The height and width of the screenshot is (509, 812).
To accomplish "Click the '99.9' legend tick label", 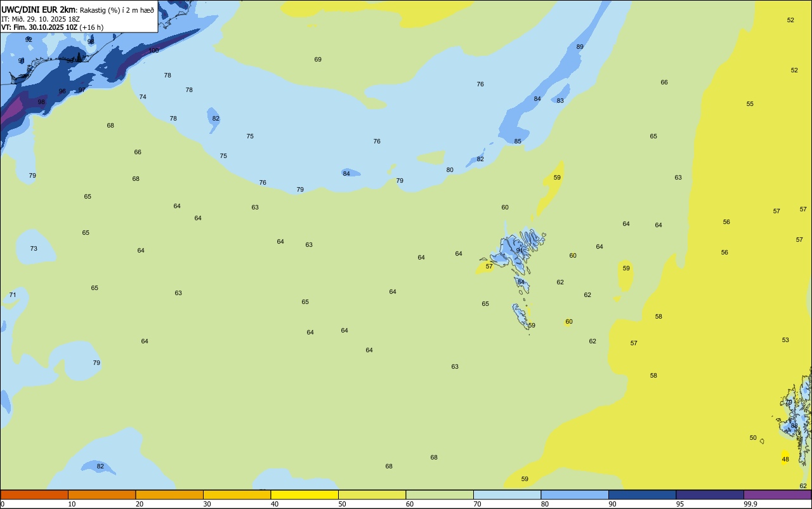I will (750, 504).
